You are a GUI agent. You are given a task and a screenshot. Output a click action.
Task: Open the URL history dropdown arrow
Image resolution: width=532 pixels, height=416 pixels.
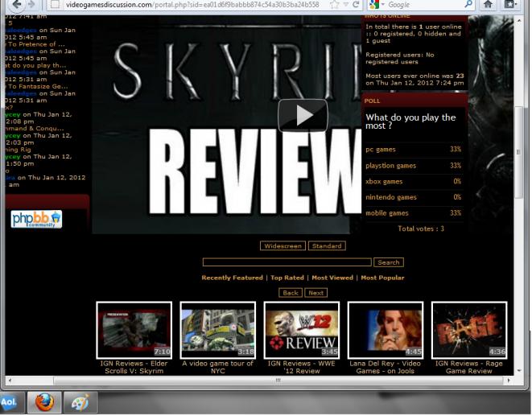point(346,4)
